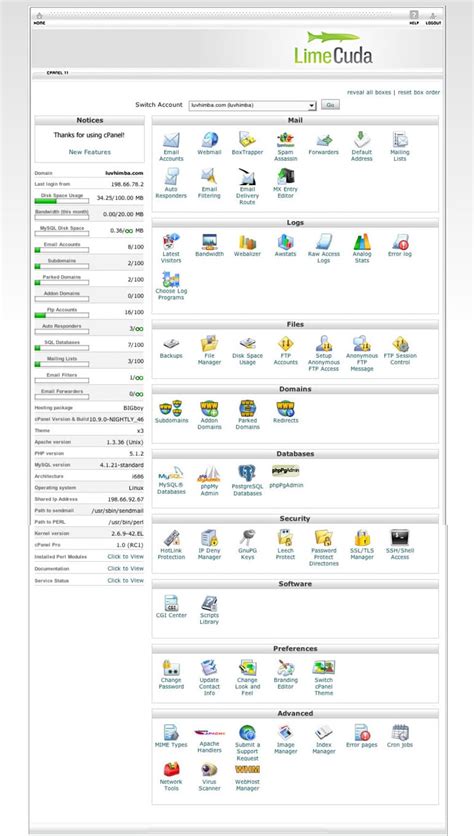Open Redirects icon
The width and height of the screenshot is (474, 836).
tap(285, 412)
